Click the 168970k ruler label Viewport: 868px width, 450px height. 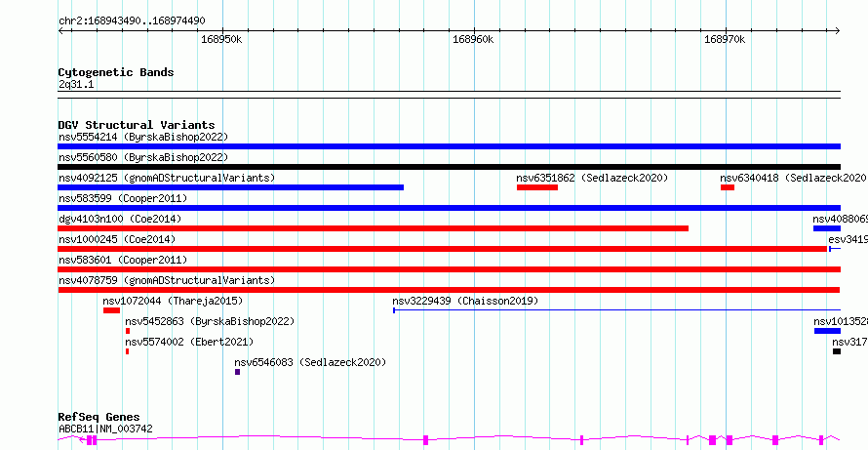(725, 39)
